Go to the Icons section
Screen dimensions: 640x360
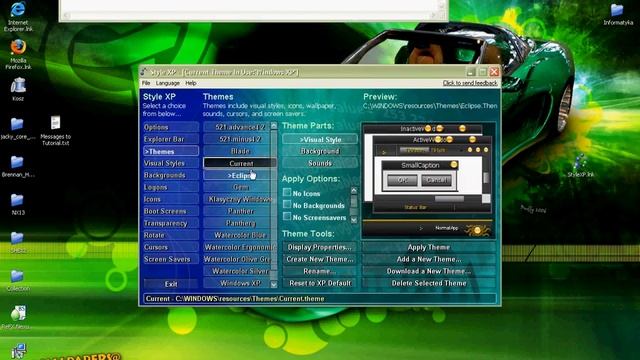click(171, 199)
